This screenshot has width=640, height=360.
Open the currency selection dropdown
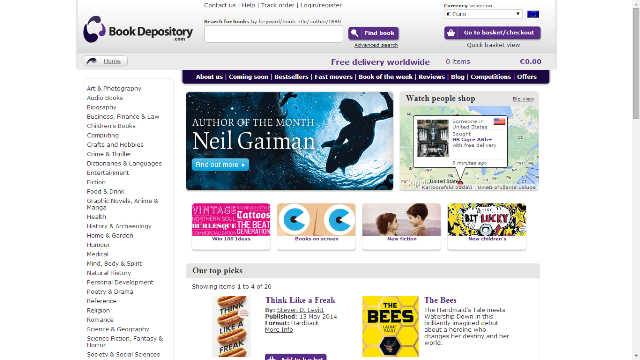click(483, 14)
